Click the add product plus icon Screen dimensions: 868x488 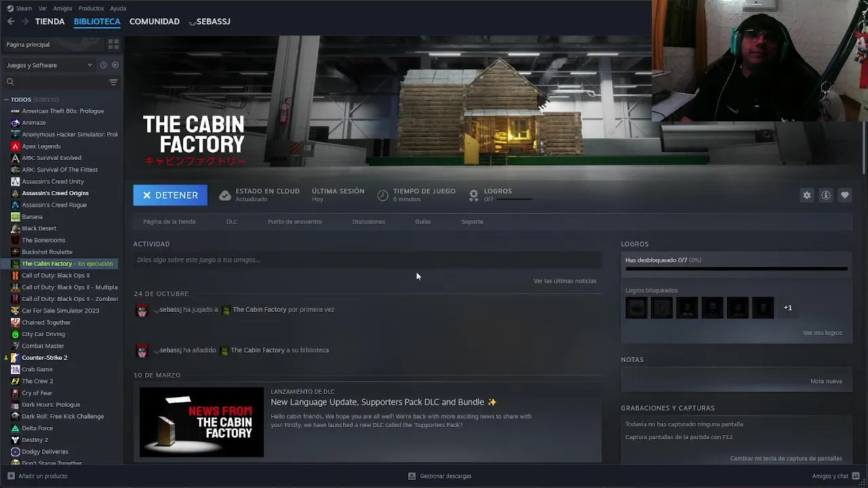click(x=11, y=476)
